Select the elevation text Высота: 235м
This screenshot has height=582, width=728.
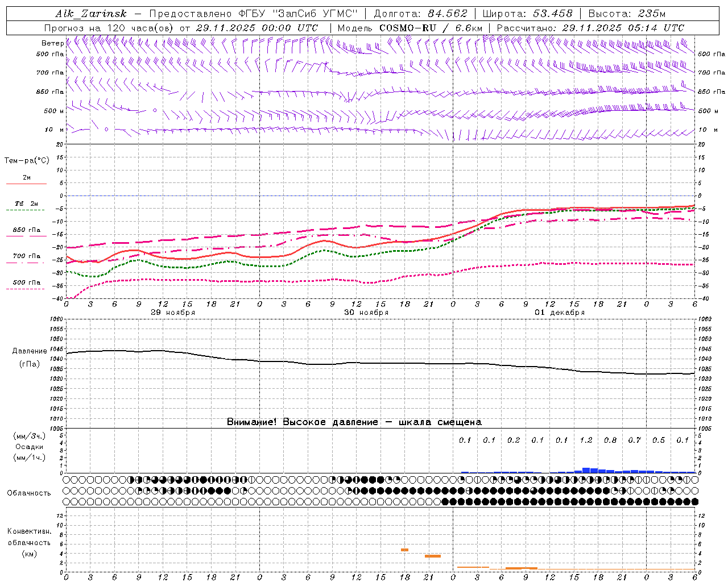pyautogui.click(x=627, y=14)
